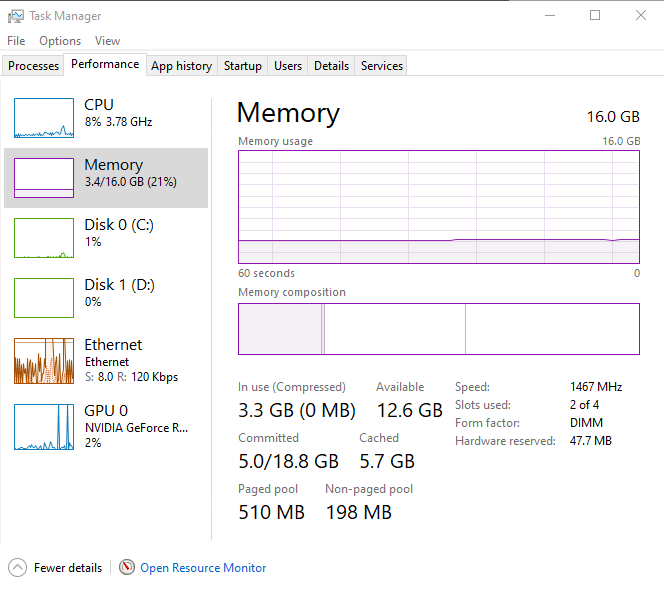Show the Details tab
This screenshot has height=592, width=664.
(x=331, y=66)
